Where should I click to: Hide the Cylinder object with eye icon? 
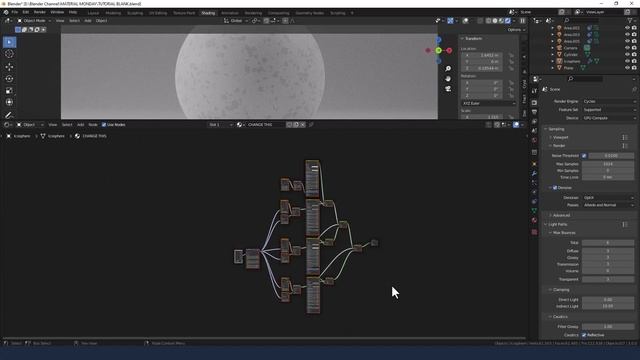[627, 54]
